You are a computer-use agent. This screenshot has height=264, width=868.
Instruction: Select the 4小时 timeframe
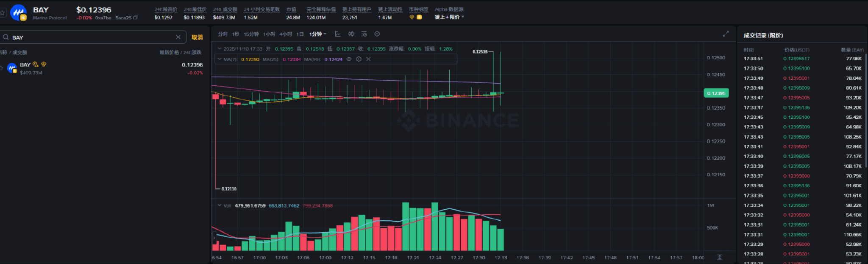click(x=285, y=34)
